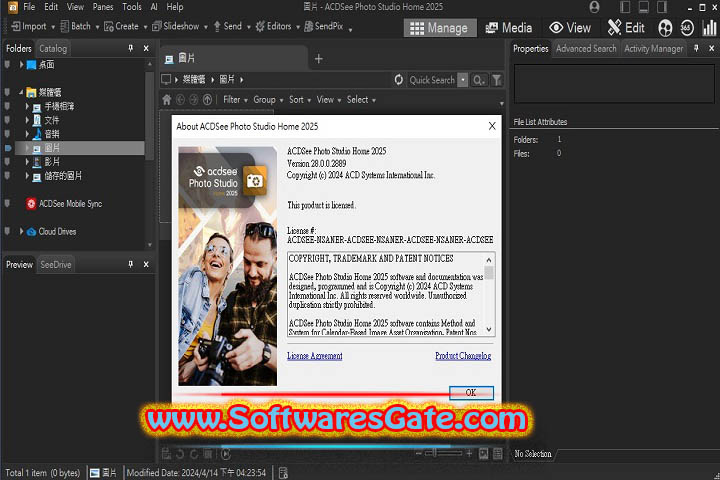Open the Group dropdown
The width and height of the screenshot is (720, 480).
pyautogui.click(x=268, y=100)
